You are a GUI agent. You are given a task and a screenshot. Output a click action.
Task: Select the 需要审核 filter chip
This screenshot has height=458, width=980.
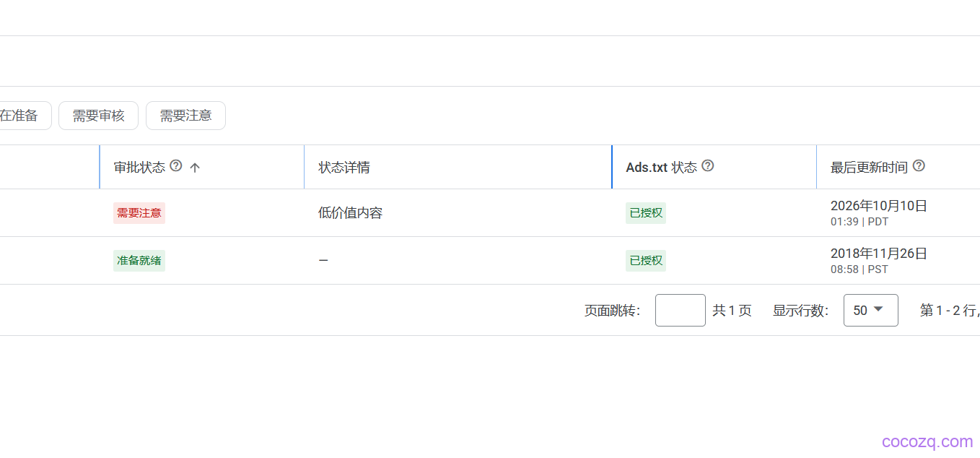[98, 116]
